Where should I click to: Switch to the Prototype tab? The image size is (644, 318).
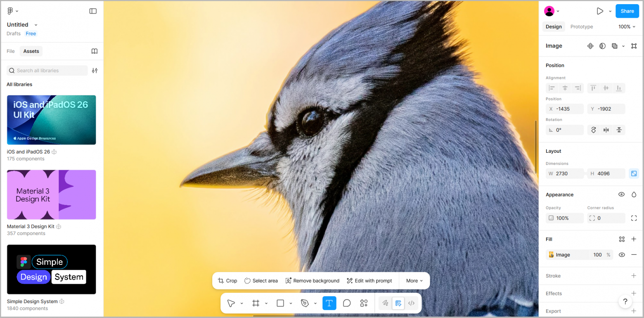[x=581, y=26]
